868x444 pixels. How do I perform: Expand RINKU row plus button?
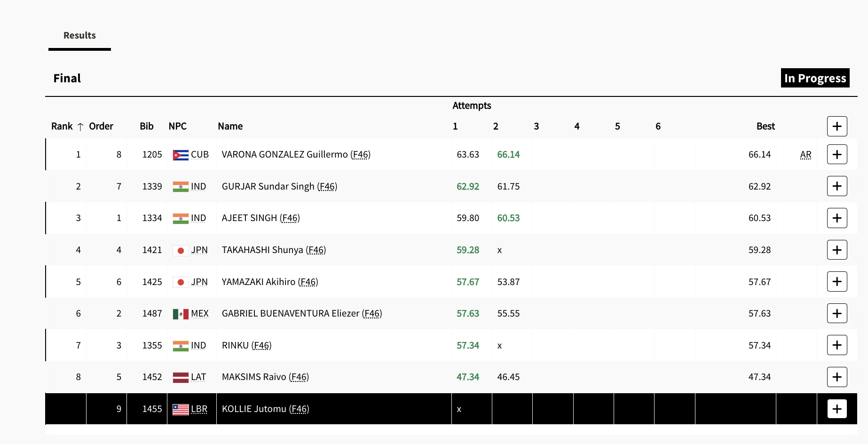pyautogui.click(x=836, y=345)
